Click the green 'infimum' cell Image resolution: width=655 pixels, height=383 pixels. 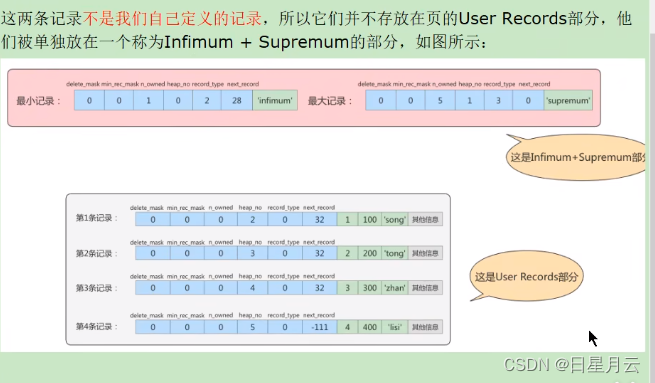click(275, 100)
